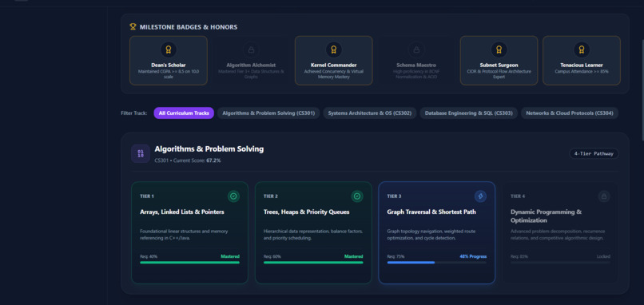The image size is (644, 305).
Task: Click the Subnet Surgeon medal icon
Action: pos(499,50)
